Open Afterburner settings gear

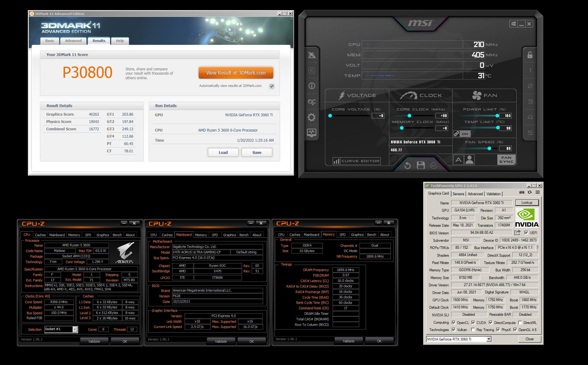[311, 117]
